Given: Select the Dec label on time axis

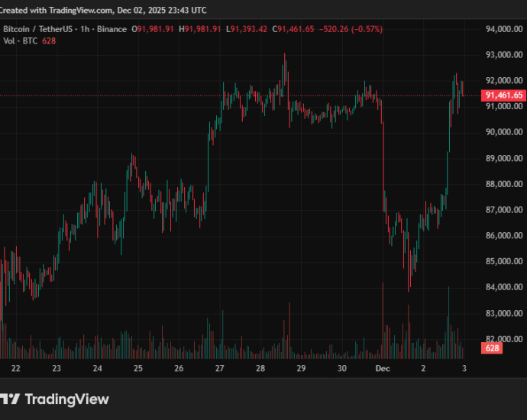Looking at the screenshot, I should coord(382,368).
